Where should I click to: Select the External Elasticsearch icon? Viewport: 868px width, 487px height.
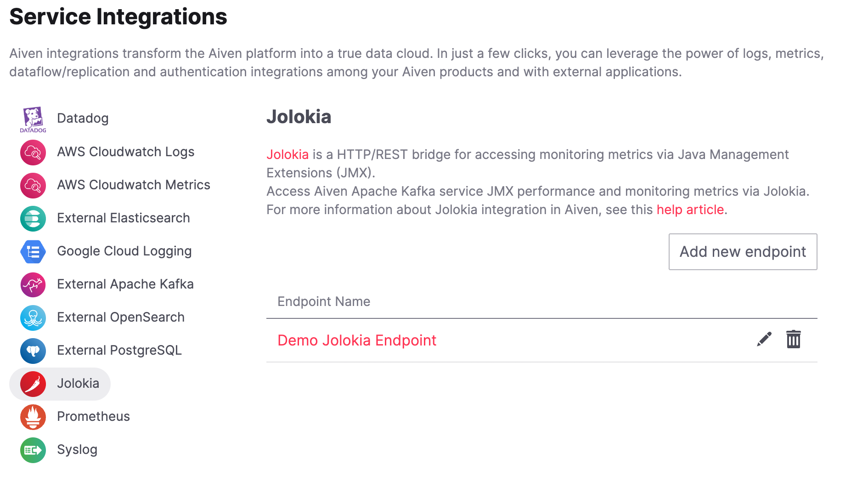33,218
